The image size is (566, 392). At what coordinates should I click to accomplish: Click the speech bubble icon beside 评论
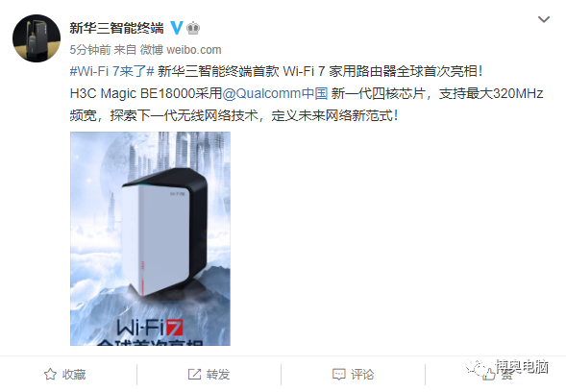(338, 375)
